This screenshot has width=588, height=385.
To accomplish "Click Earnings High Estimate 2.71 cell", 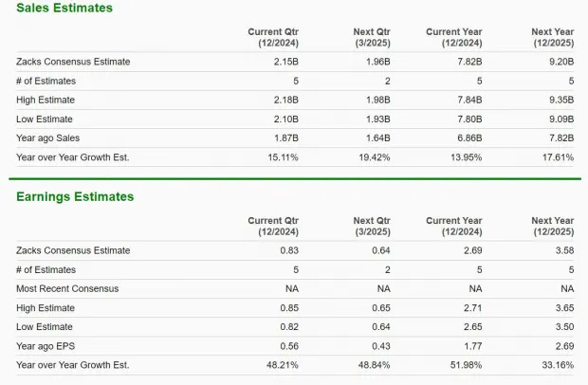I will tap(473, 308).
